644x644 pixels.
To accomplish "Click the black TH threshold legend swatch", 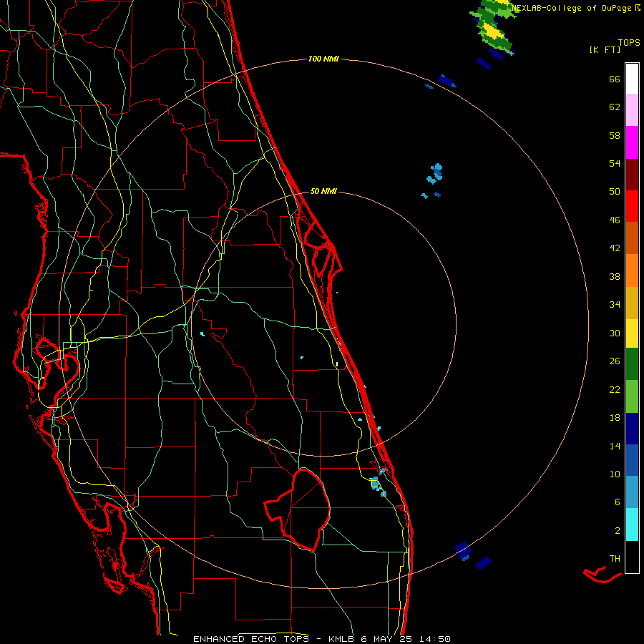I will pos(632,557).
